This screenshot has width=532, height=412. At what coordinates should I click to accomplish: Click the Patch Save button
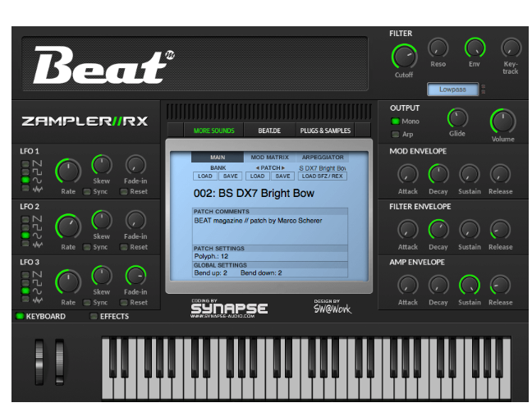[282, 176]
